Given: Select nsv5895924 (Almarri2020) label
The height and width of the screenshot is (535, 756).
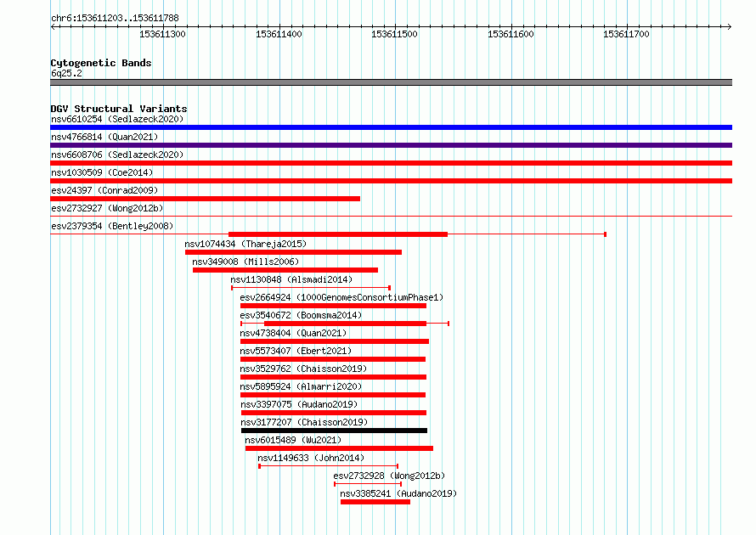Looking at the screenshot, I should pyautogui.click(x=301, y=386).
